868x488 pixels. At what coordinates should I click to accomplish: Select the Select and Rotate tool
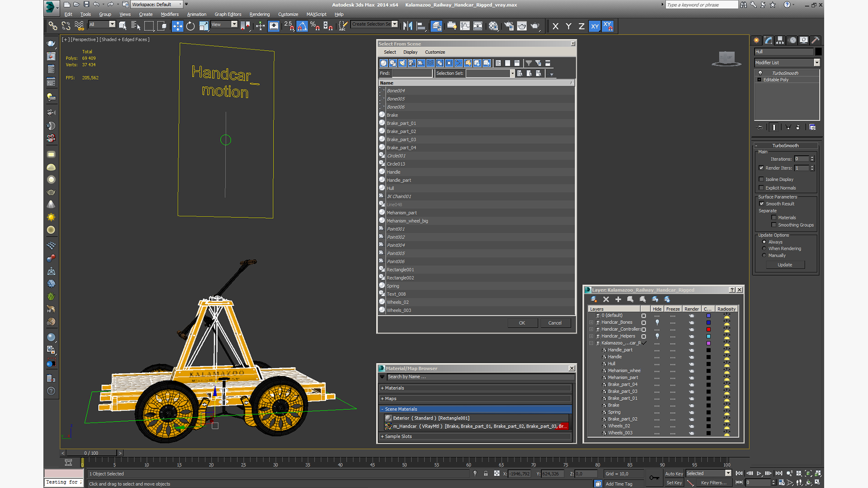tap(191, 26)
